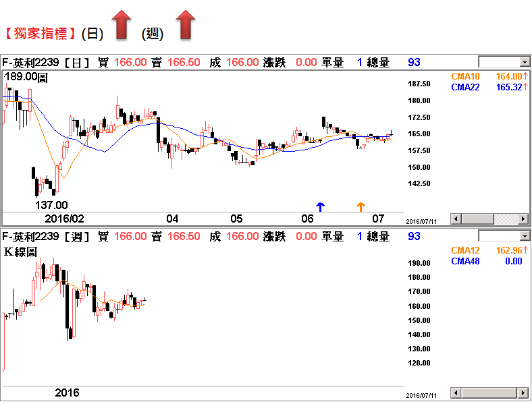This screenshot has height=406, width=532.
Task: Click the CMA48 value 0.00
Action: 514,261
